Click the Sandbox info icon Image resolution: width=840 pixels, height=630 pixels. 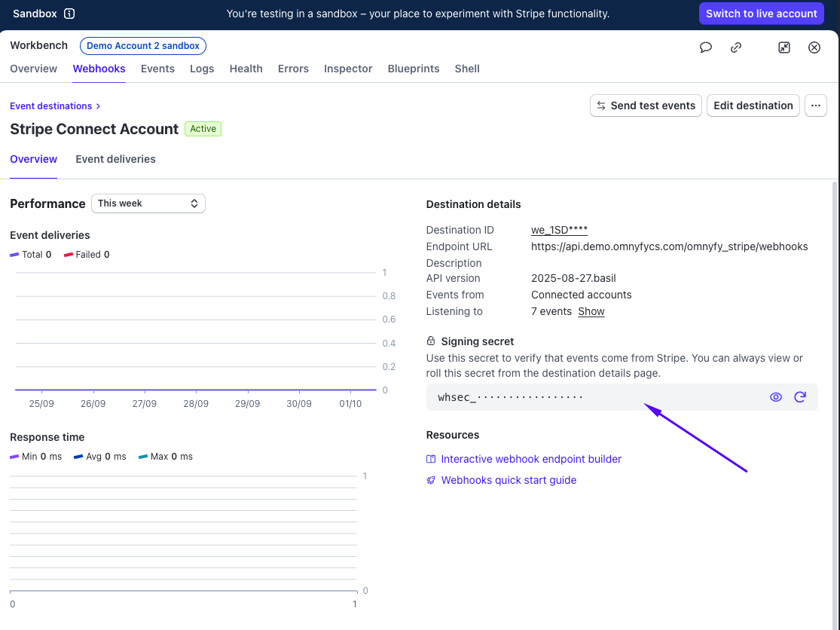click(69, 14)
